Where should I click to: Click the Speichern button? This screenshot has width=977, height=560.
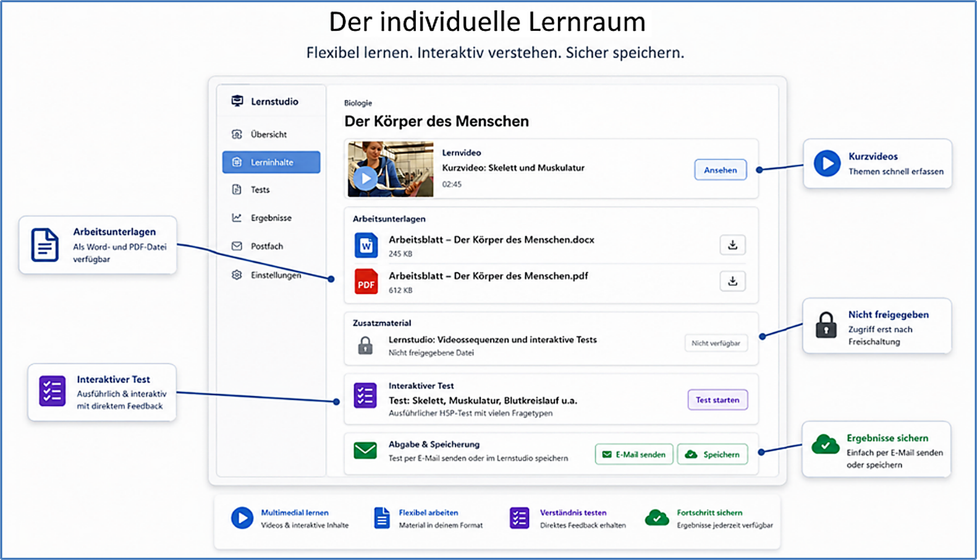click(713, 454)
